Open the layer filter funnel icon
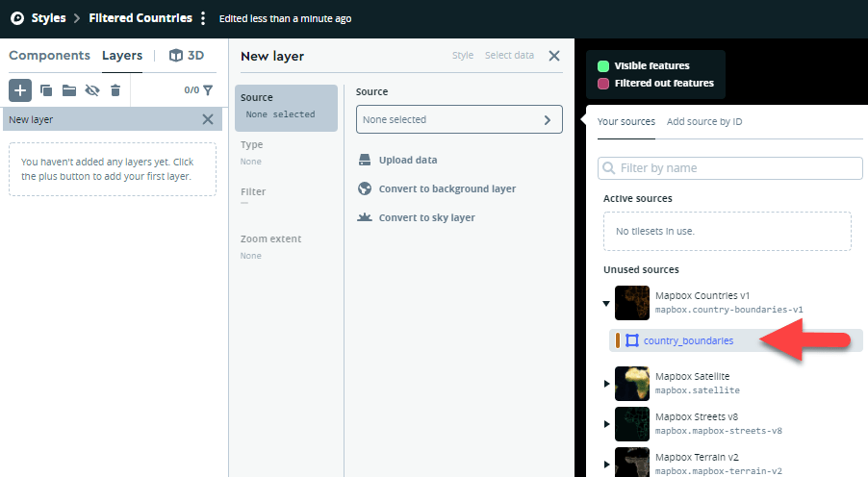This screenshot has width=868, height=477. point(208,90)
